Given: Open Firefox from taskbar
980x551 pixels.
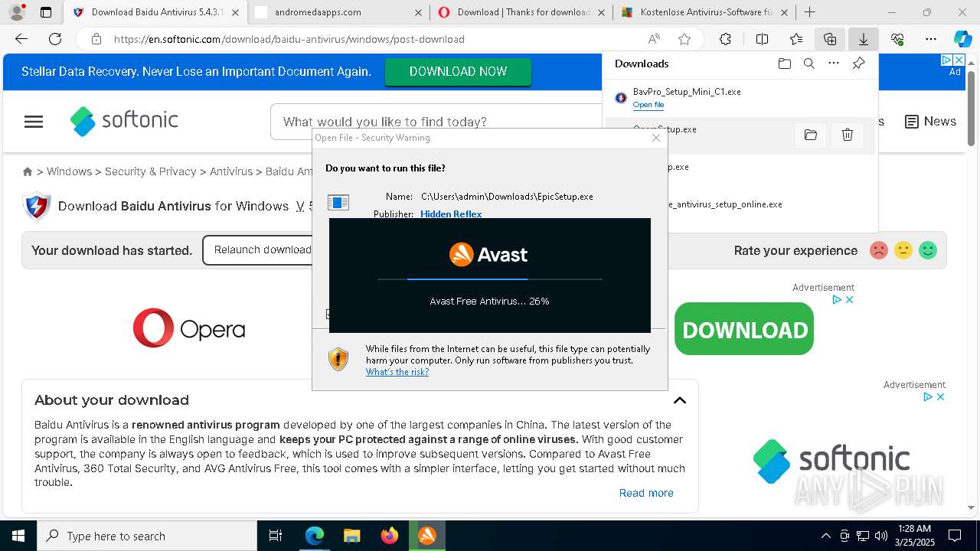Looking at the screenshot, I should (x=390, y=536).
